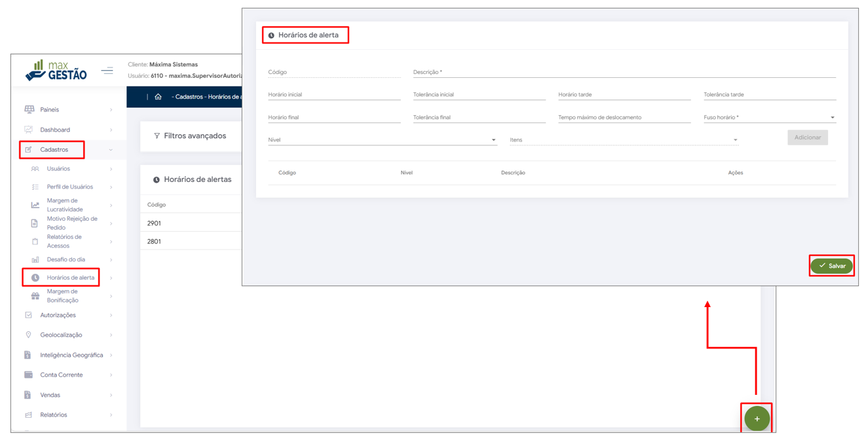Click the Geolocalização pin icon
The image size is (868, 442).
[28, 335]
